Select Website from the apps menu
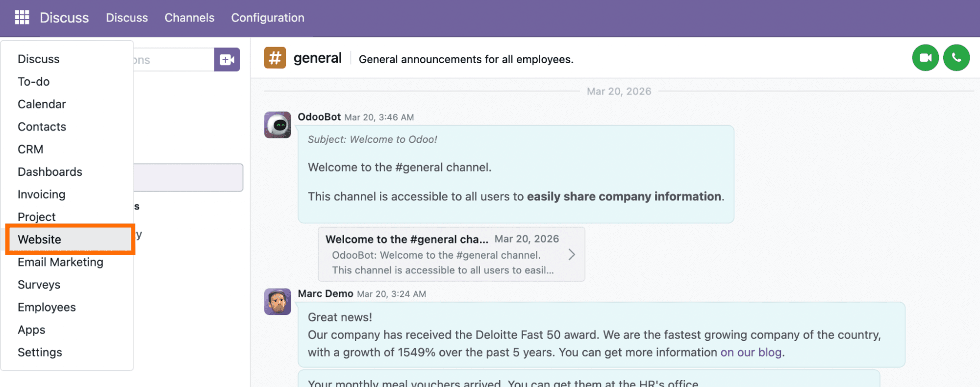Viewport: 980px width, 387px height. (40, 240)
